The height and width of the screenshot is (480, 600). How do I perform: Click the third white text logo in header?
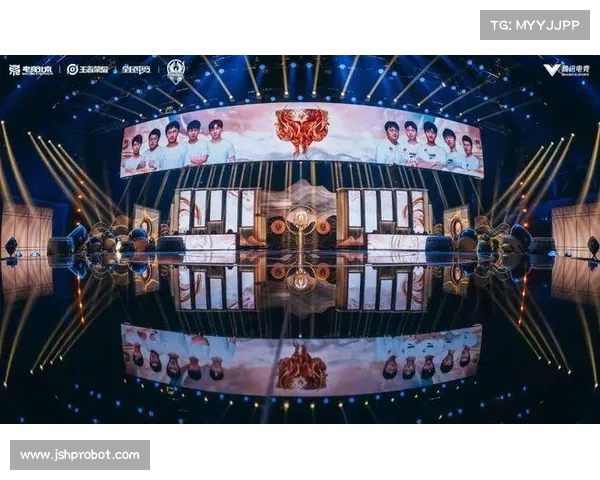point(136,69)
